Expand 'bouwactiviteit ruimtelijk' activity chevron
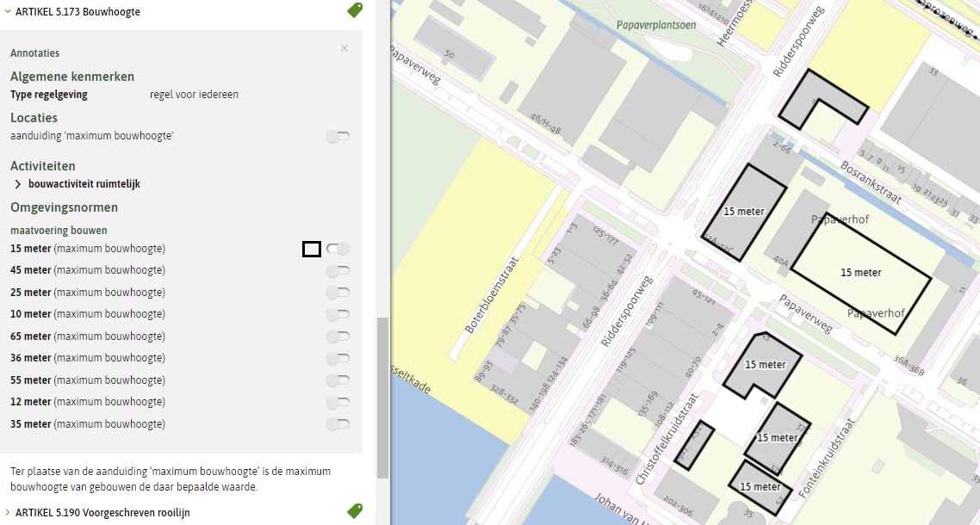The image size is (980, 525). [17, 184]
